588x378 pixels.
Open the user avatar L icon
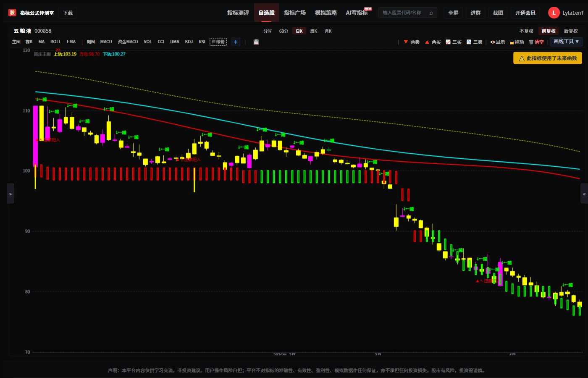(554, 13)
